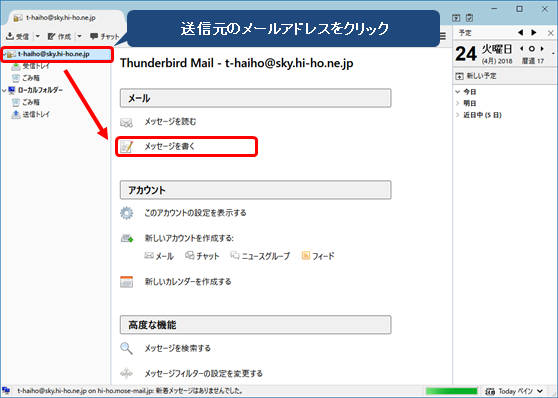
Task: Go to today with the circle button
Action: [x=532, y=49]
